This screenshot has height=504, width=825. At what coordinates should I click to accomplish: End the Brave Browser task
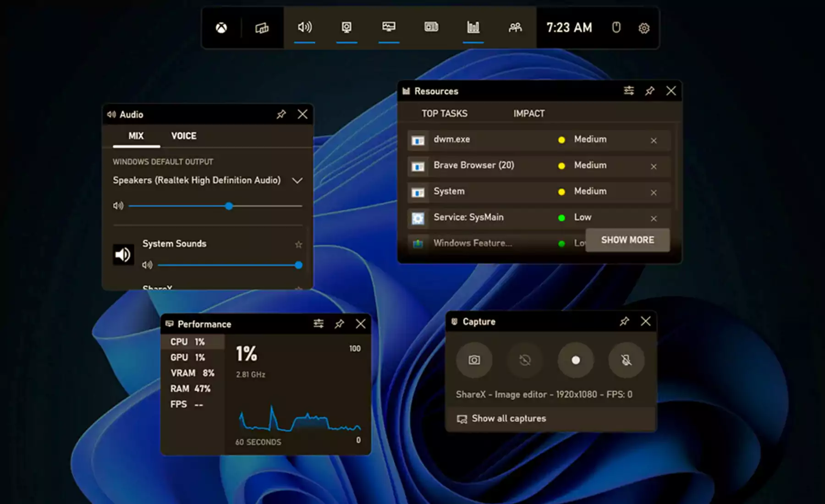[654, 166]
